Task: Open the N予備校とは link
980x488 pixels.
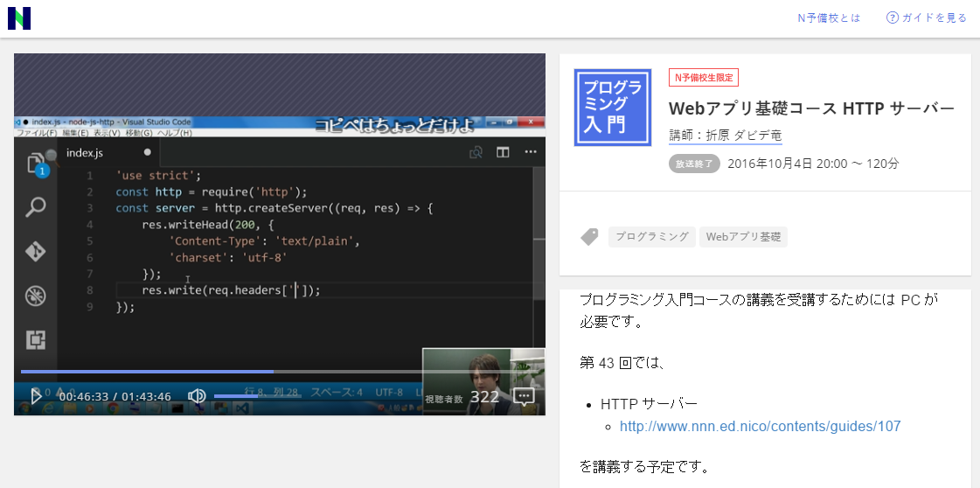Action: pos(829,18)
